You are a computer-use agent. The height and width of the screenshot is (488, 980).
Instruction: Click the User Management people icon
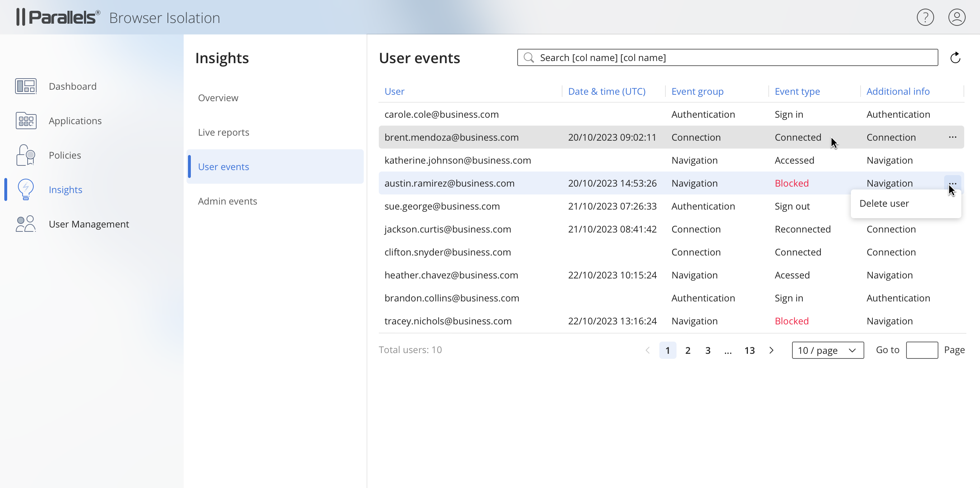pyautogui.click(x=25, y=224)
